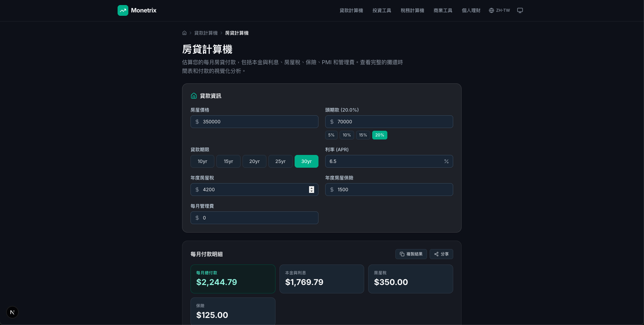Focus the 利率 APR input showing 6.5
644x325 pixels.
point(389,161)
